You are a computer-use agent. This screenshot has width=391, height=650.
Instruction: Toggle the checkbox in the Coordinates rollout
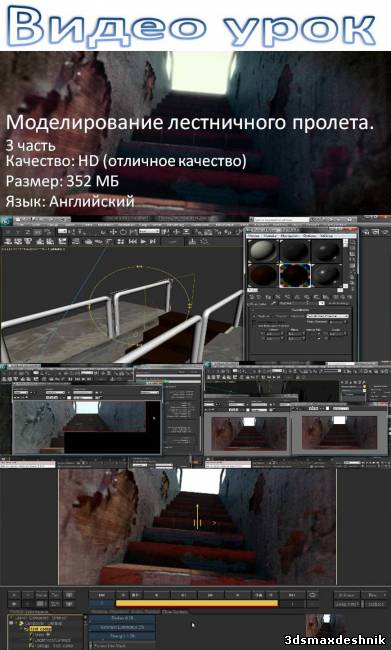coord(253,322)
